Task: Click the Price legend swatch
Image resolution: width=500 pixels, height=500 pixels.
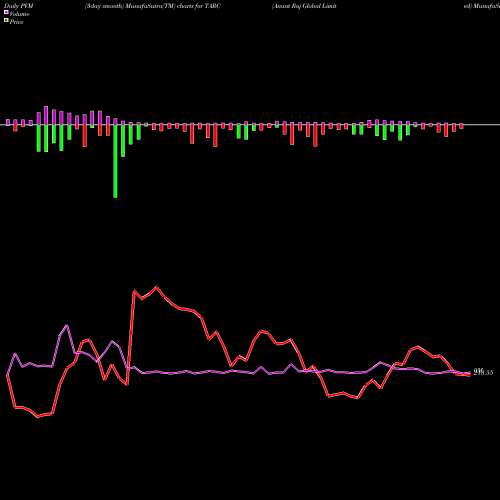Action: (6, 21)
